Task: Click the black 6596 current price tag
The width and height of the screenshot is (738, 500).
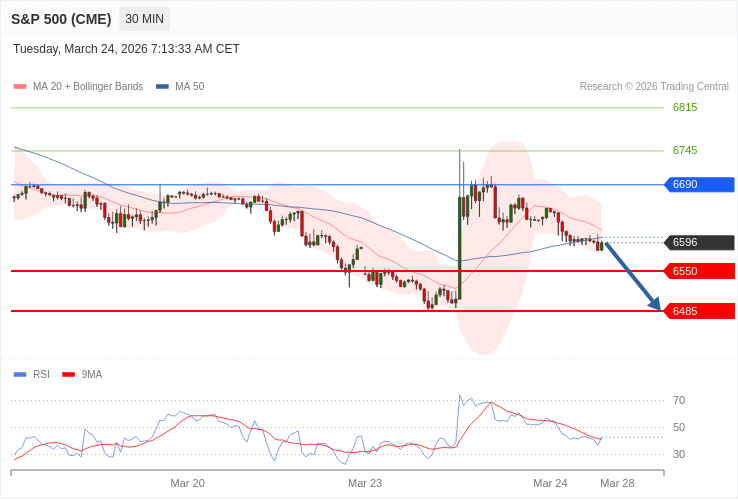Action: (x=699, y=242)
